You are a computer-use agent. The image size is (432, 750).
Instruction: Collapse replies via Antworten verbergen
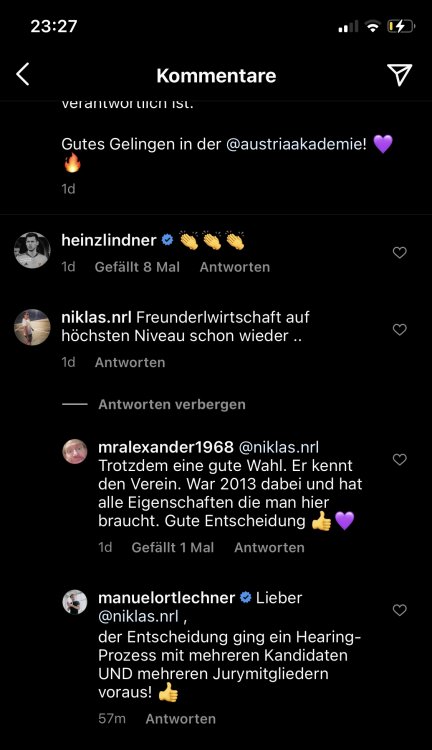172,405
